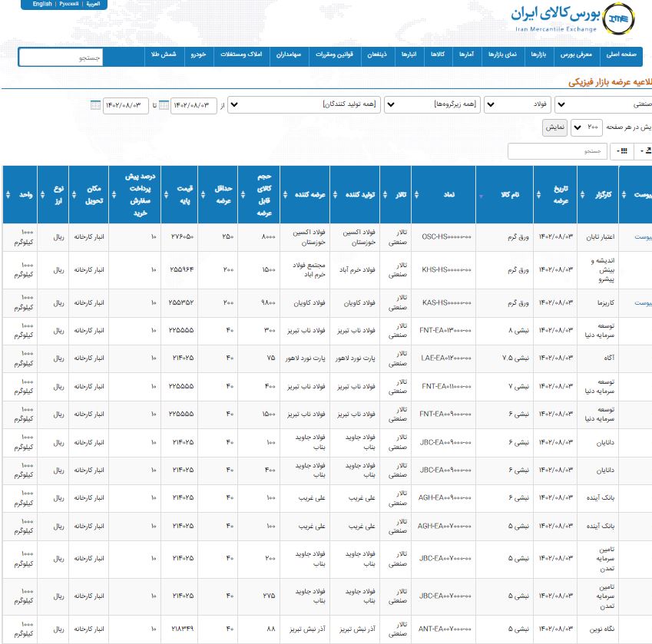This screenshot has height=644, width=652.
Task: Open the صنعتی main group dropdown
Action: point(604,104)
